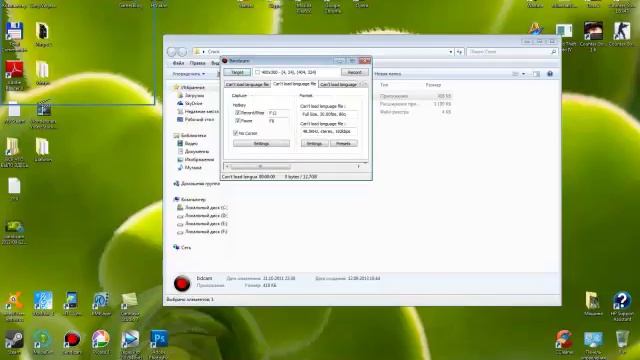Open the Capture section Settings button
This screenshot has height=360, width=640.
point(261,143)
